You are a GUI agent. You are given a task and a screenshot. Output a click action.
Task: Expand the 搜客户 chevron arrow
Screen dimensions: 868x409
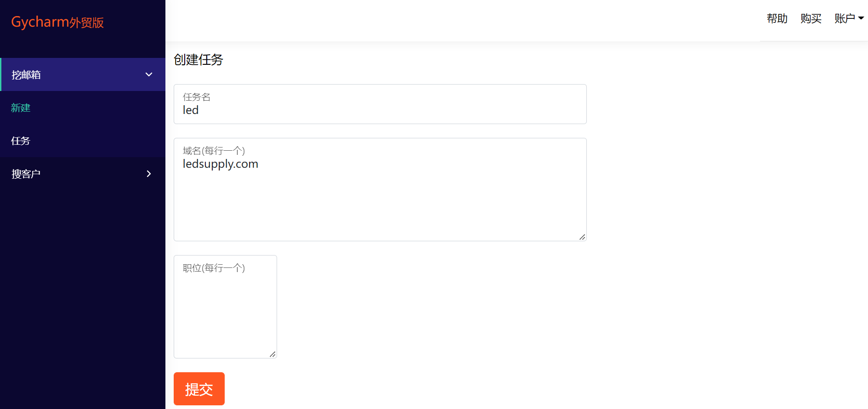pyautogui.click(x=149, y=174)
